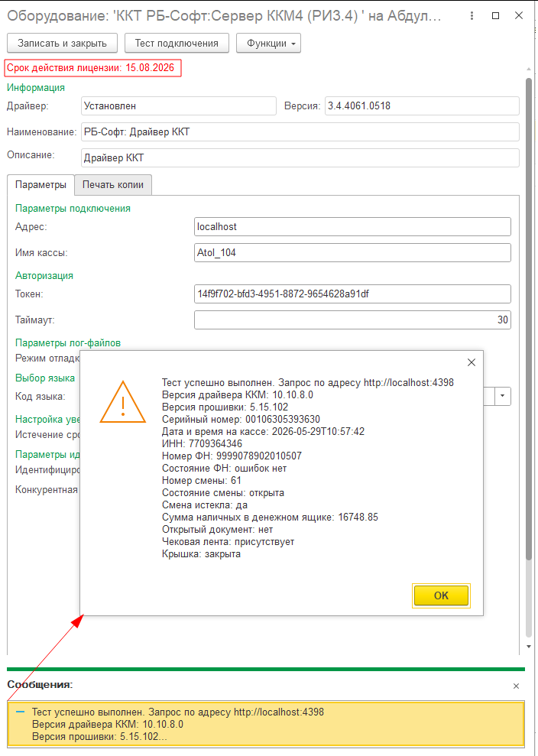
Task: Click 'Крышка: закрыта' line
Action: point(201,554)
